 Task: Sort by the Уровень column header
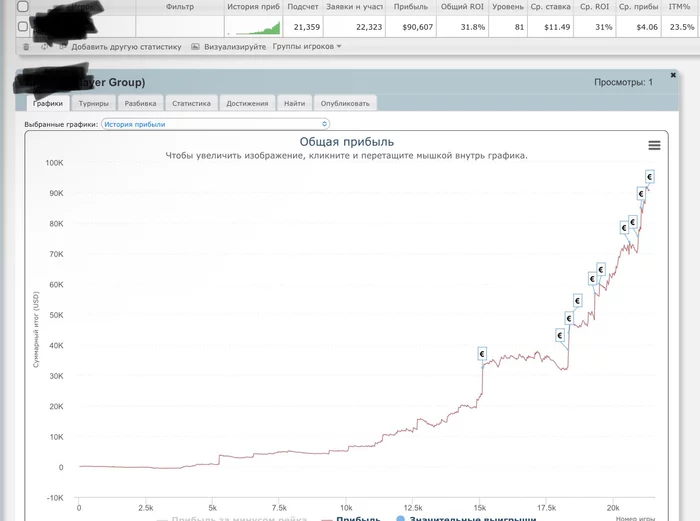[508, 7]
